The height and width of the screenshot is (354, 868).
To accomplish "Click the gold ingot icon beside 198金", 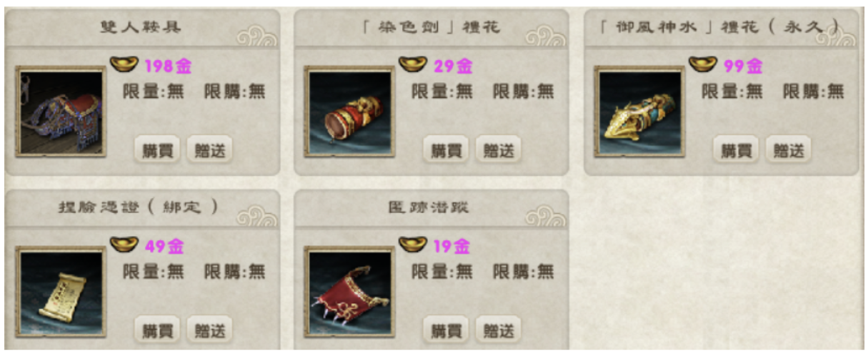I will click(124, 64).
